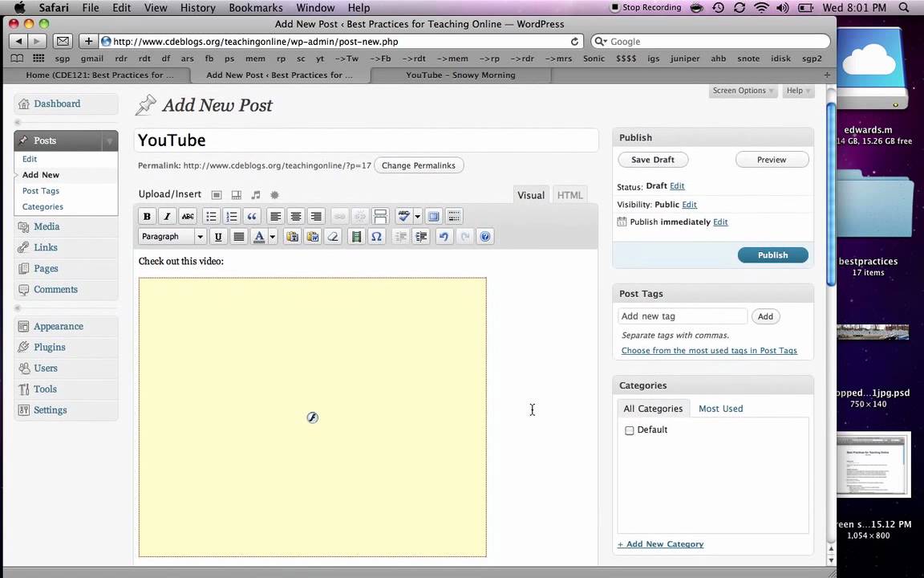
Task: Select the text color swatch button
Action: (259, 237)
